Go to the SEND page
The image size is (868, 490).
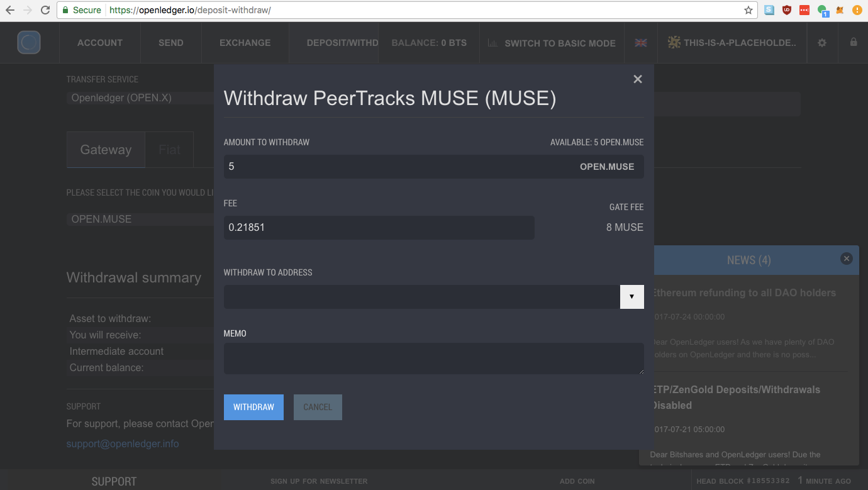tap(171, 43)
